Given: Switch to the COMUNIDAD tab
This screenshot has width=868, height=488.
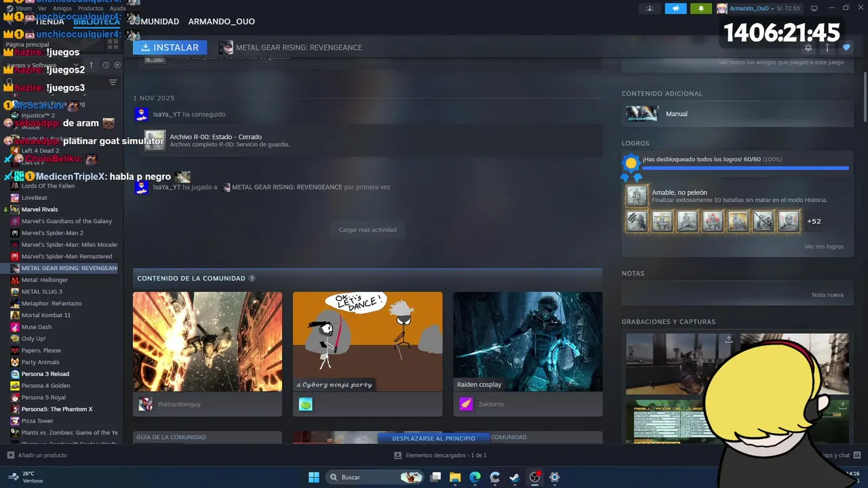Looking at the screenshot, I should [155, 22].
